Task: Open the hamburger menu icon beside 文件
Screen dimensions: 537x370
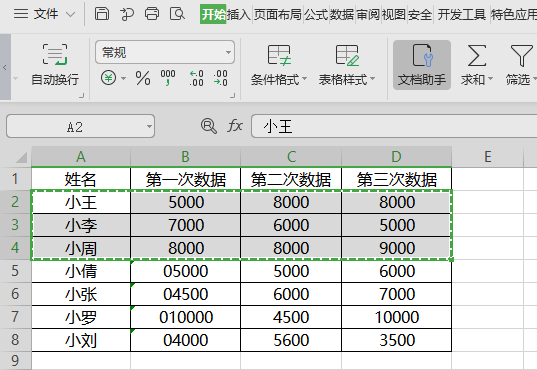Action: tap(21, 14)
